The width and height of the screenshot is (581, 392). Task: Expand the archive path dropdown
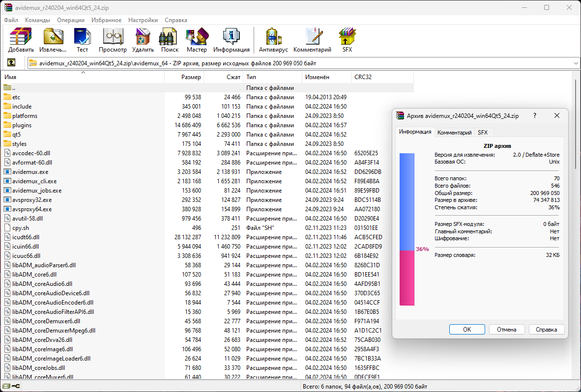point(576,63)
